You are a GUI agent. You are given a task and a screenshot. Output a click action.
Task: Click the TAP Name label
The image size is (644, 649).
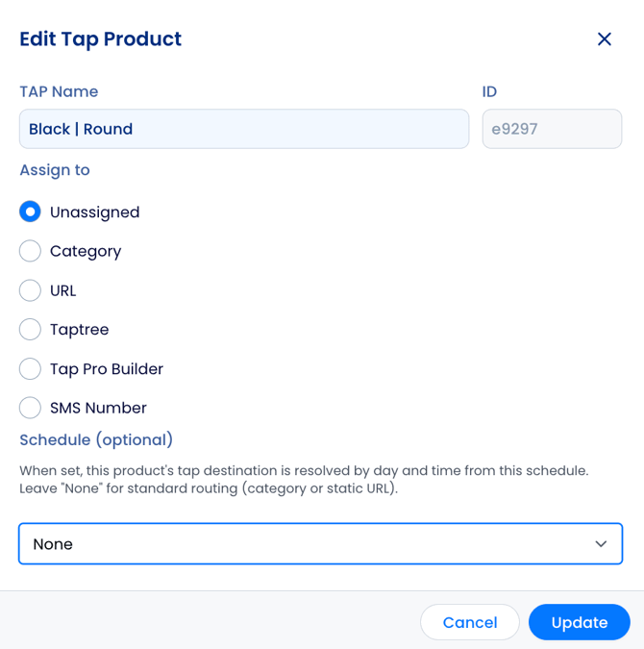tap(59, 91)
